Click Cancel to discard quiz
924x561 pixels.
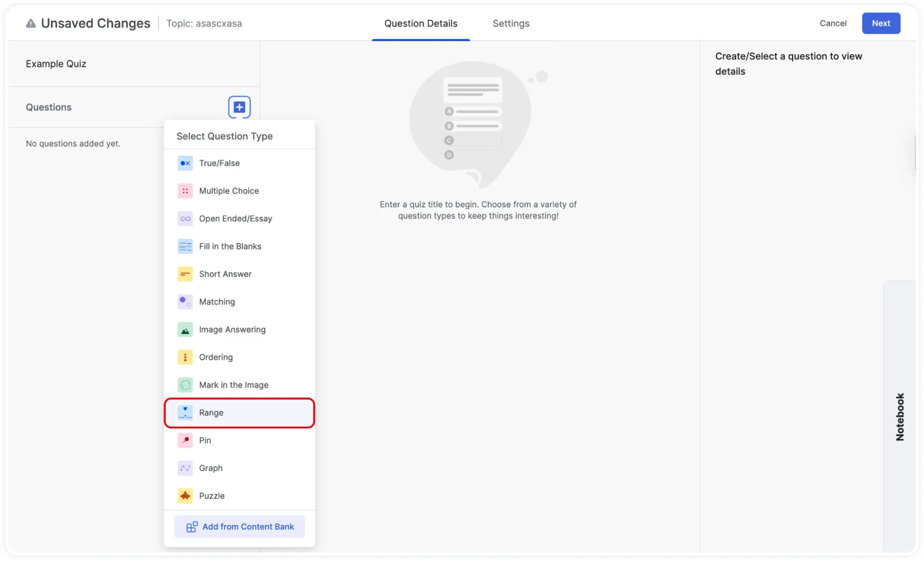(x=833, y=23)
